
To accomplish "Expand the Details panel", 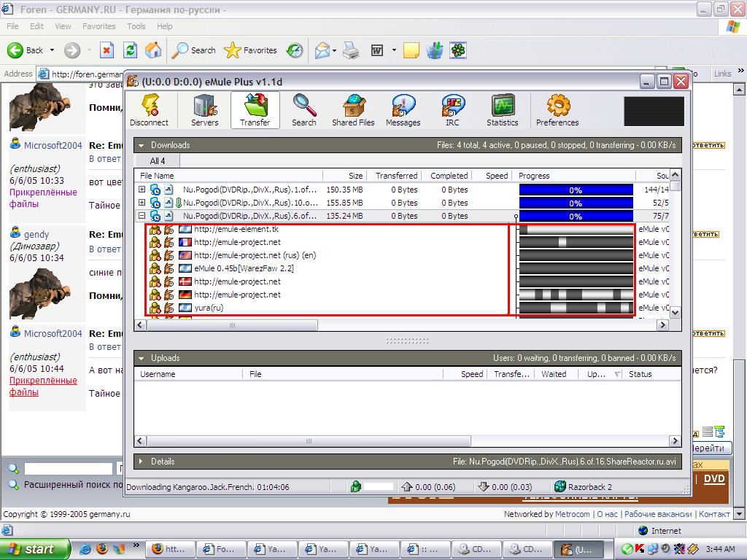I will [x=141, y=462].
